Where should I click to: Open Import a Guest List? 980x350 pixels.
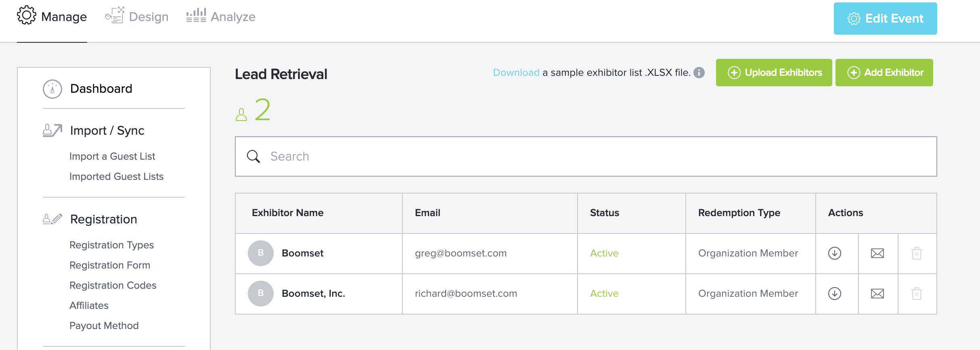pos(112,156)
